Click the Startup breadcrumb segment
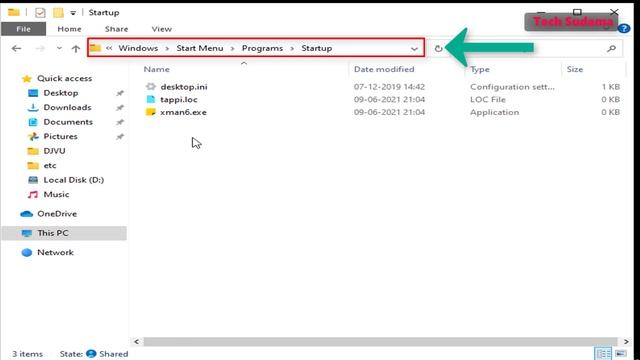The width and height of the screenshot is (640, 360). (316, 48)
